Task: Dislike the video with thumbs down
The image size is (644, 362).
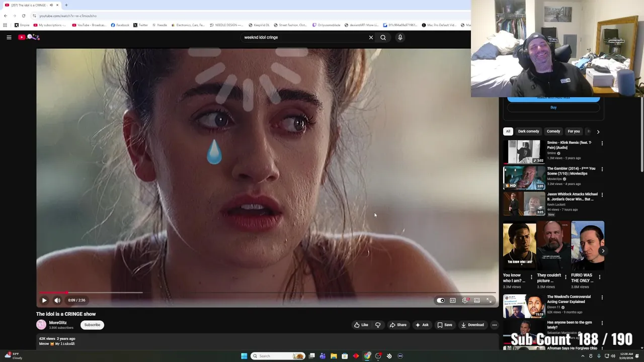Action: coord(378,325)
